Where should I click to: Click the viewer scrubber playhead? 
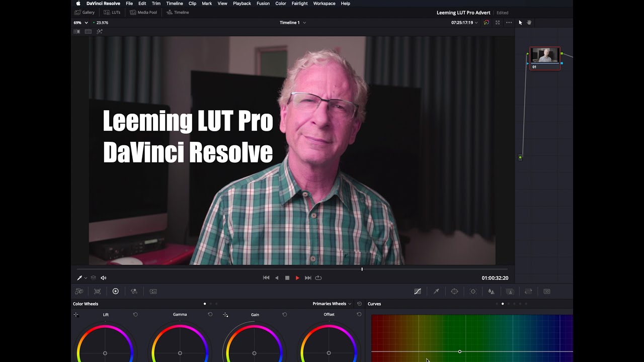coord(362,269)
